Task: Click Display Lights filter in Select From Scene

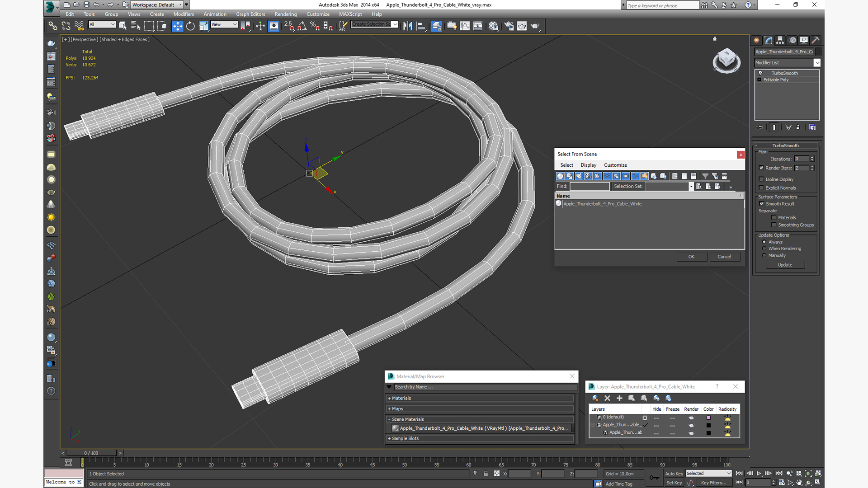Action: pyautogui.click(x=579, y=176)
